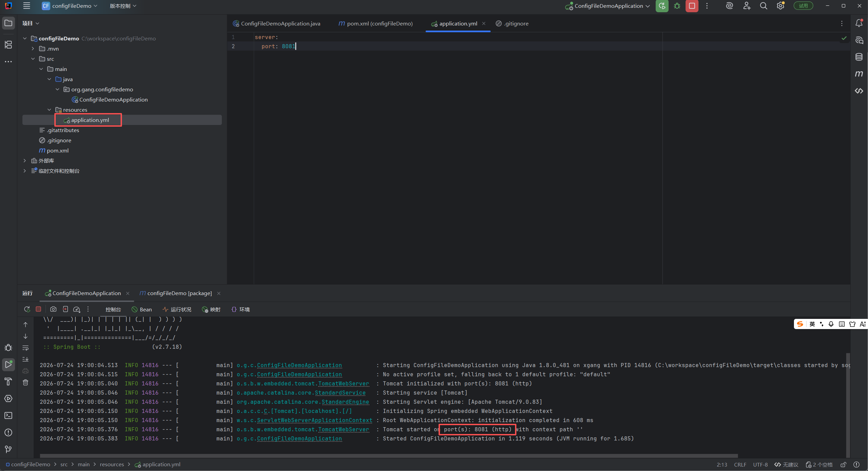This screenshot has width=868, height=471.
Task: Open Search Everywhere magnifier
Action: point(763,6)
